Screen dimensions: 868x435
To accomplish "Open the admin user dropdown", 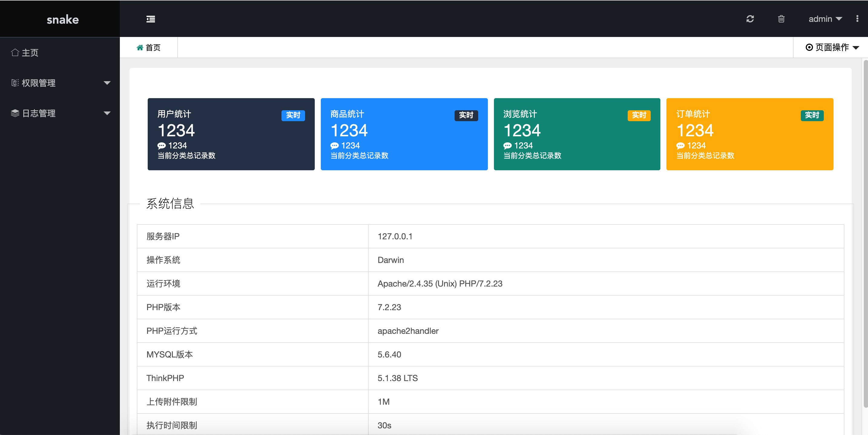I will click(x=825, y=19).
